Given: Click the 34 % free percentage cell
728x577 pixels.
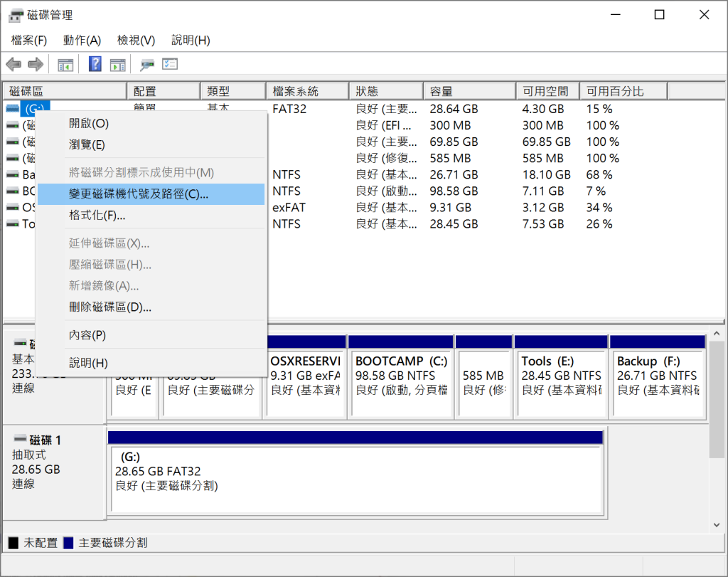Looking at the screenshot, I should 599,208.
